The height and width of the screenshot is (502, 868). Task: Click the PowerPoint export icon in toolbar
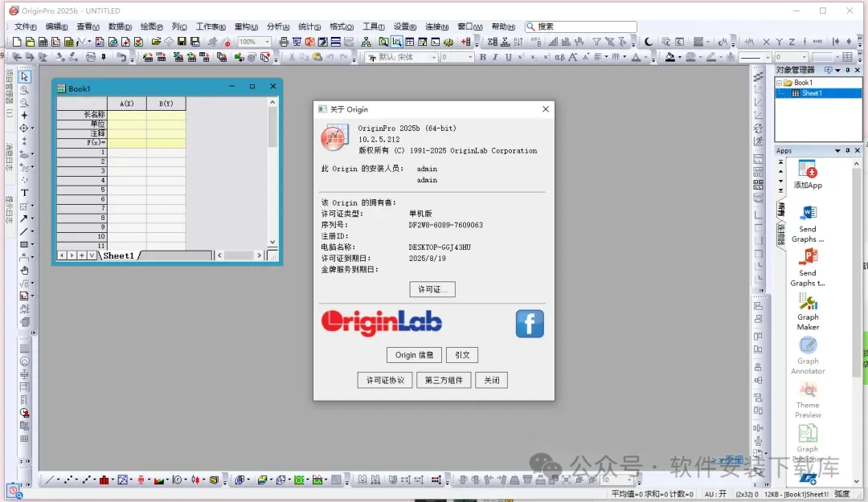[x=309, y=42]
